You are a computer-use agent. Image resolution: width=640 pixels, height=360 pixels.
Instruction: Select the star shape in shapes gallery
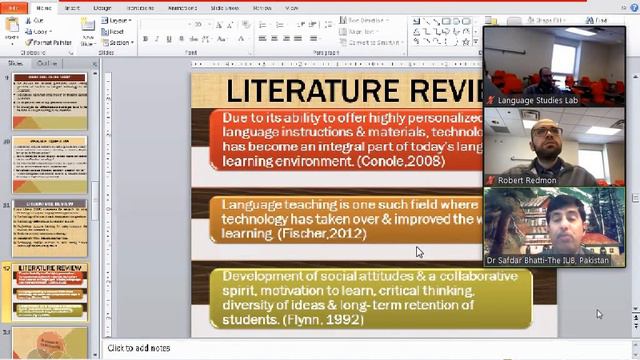466,42
